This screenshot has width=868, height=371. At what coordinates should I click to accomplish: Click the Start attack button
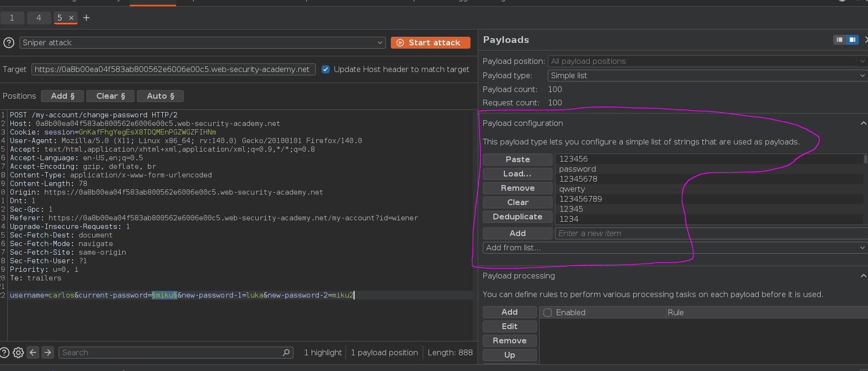click(x=430, y=42)
